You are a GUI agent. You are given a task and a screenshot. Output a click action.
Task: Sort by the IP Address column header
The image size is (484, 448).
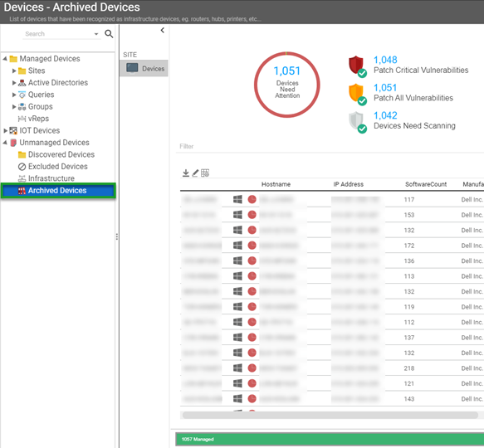pos(348,184)
